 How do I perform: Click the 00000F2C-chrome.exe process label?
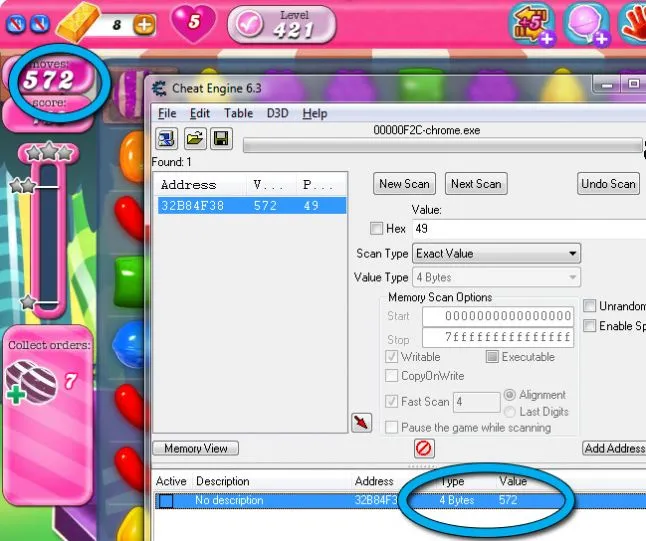[426, 131]
